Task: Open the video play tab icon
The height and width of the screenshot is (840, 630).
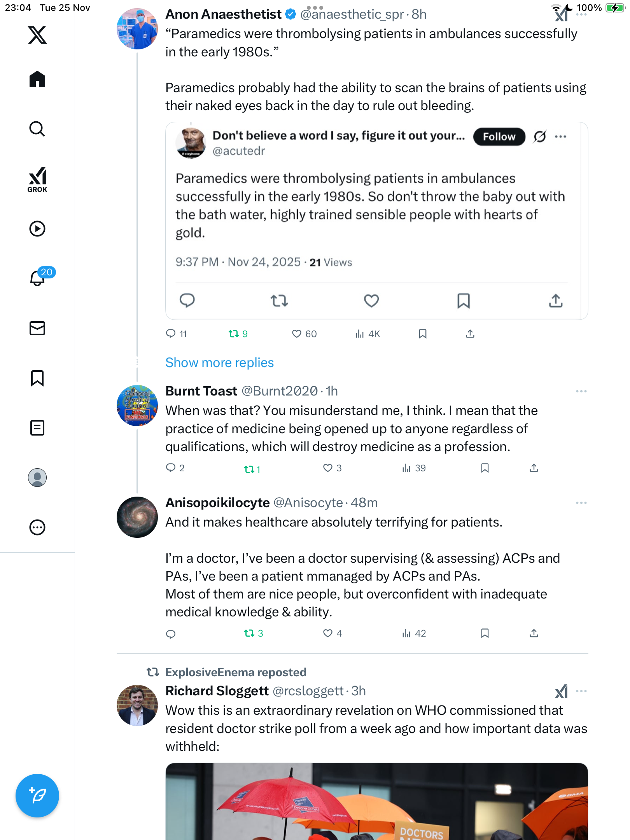Action: pos(37,229)
